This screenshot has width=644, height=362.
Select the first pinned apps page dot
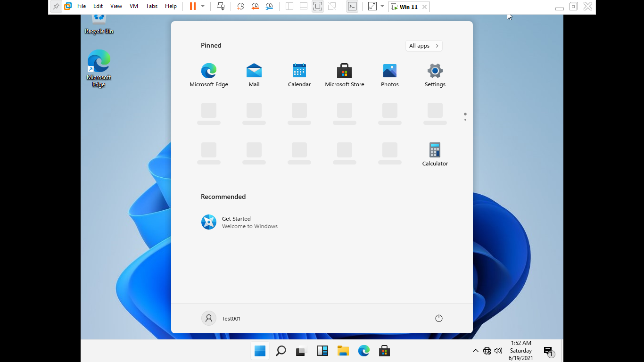(465, 114)
